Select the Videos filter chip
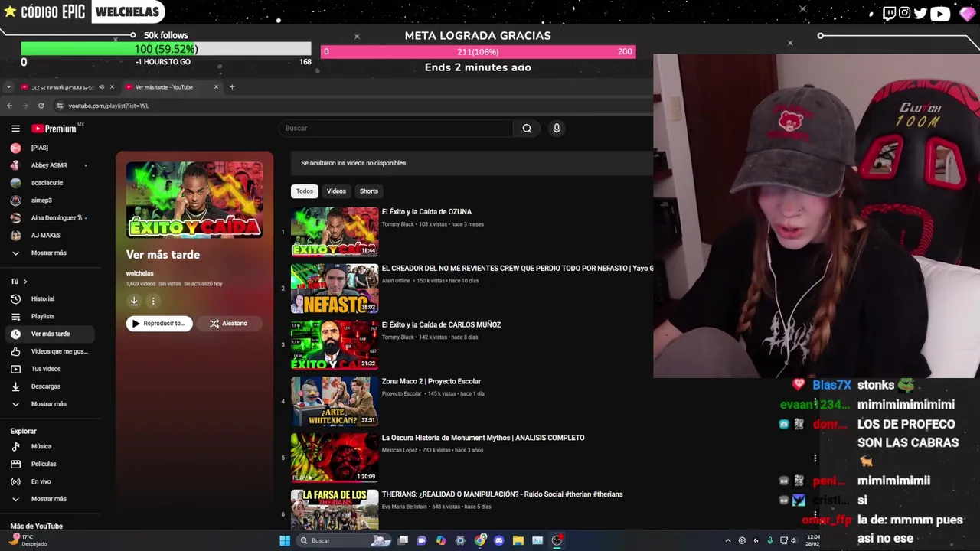 pyautogui.click(x=336, y=191)
